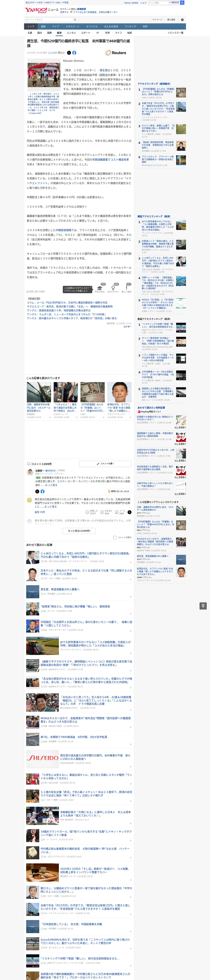This screenshot has width=210, height=980.
Task: Dismiss the 日鉄、通期赤字600億円 recommended card
Action: coord(50,417)
